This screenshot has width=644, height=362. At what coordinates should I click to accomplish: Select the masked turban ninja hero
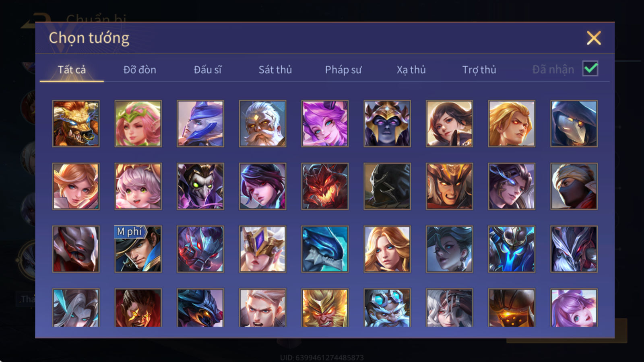574,186
